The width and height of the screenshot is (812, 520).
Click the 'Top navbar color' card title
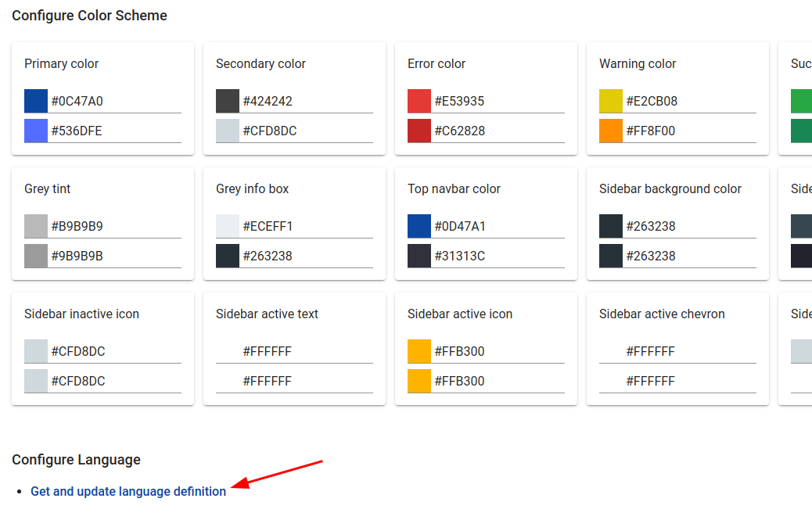[455, 189]
